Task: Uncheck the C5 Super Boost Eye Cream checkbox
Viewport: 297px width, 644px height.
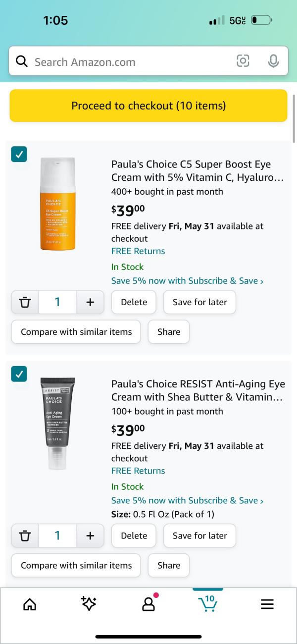Action: tap(19, 155)
